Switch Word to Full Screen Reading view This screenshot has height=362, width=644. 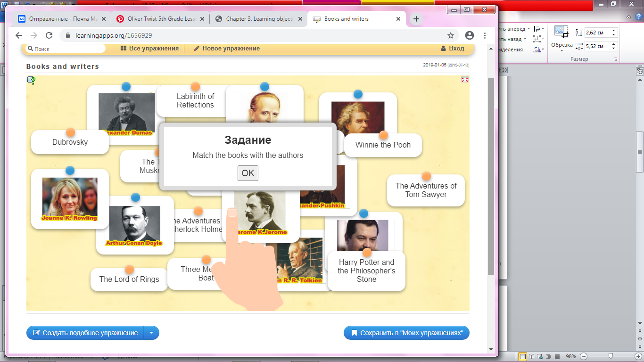tap(531, 356)
